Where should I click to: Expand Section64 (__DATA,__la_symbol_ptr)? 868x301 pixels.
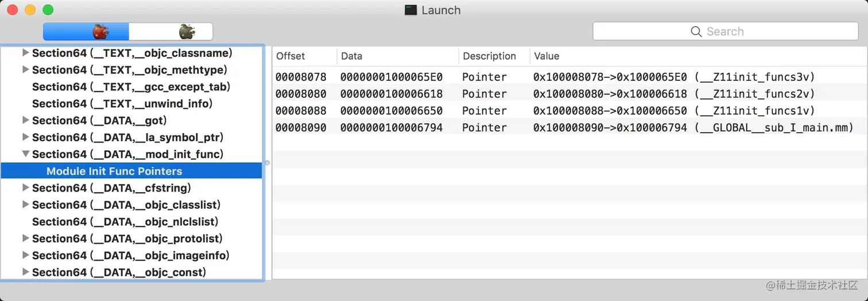pyautogui.click(x=25, y=138)
